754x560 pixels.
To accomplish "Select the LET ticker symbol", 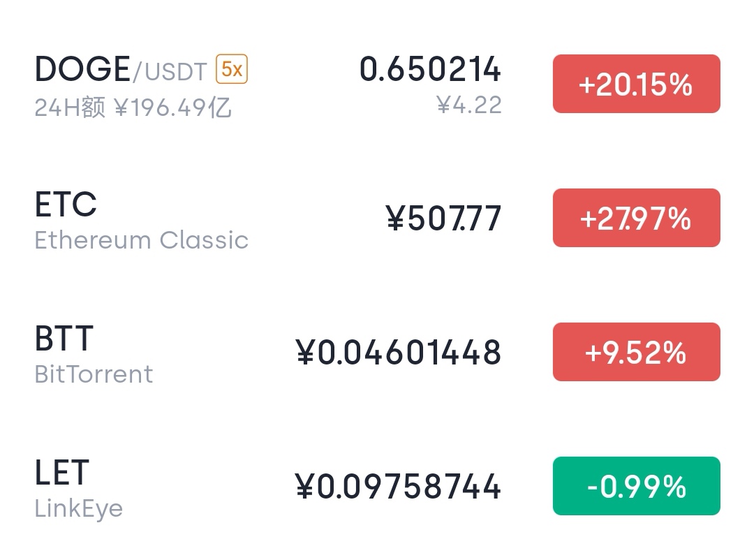I will coord(61,473).
